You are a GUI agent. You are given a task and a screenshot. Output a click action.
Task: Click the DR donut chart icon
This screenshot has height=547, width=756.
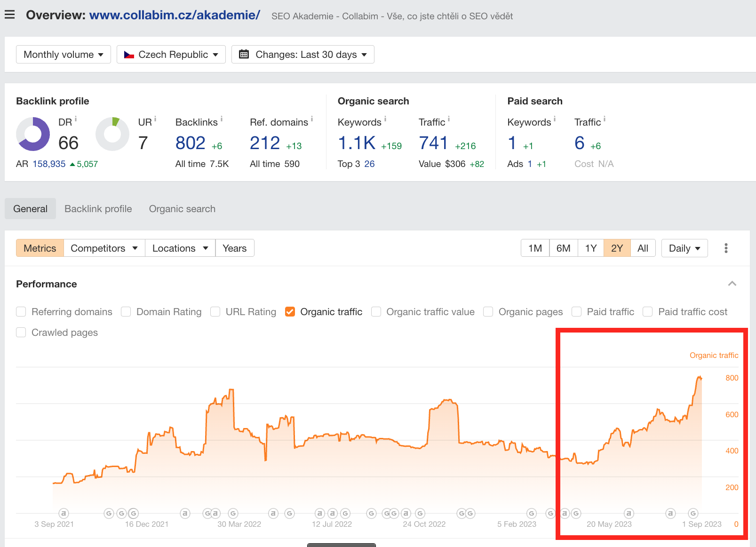33,134
